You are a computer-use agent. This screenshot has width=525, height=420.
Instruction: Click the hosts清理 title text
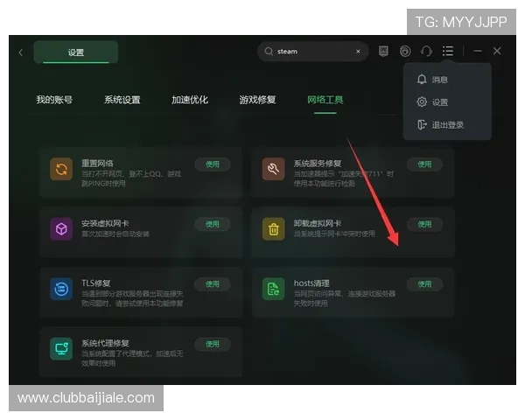311,283
